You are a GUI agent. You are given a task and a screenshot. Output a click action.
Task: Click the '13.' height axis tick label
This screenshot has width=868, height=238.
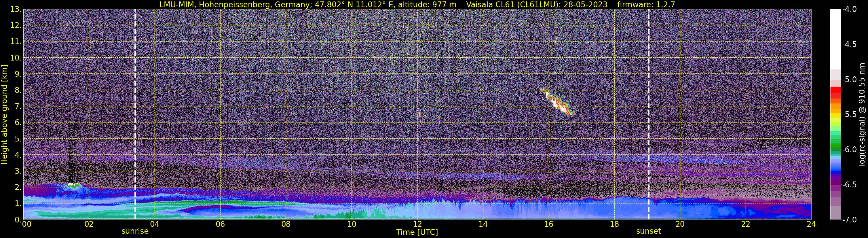coord(16,9)
